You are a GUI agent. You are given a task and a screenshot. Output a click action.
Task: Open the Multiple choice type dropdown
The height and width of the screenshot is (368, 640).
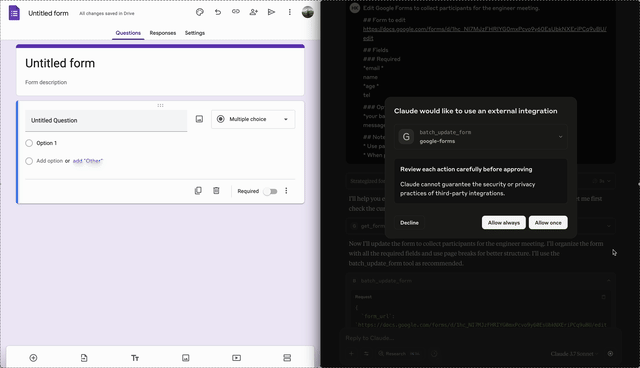(x=253, y=119)
